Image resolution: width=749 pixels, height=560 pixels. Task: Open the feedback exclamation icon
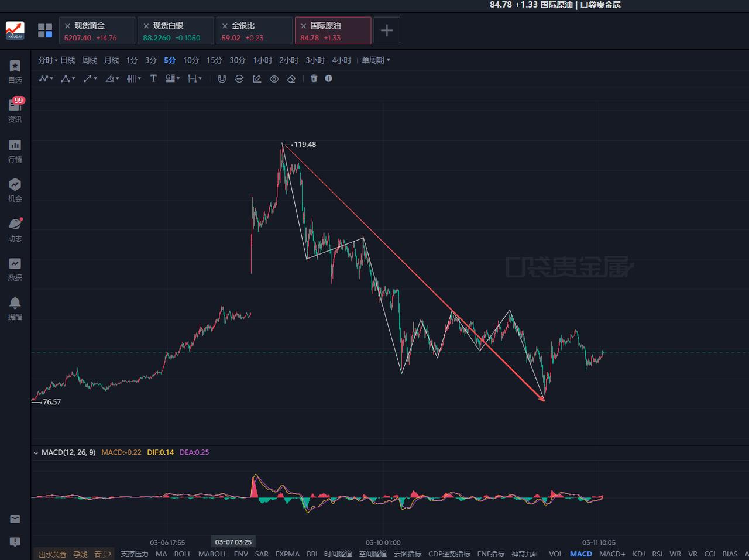[15, 542]
